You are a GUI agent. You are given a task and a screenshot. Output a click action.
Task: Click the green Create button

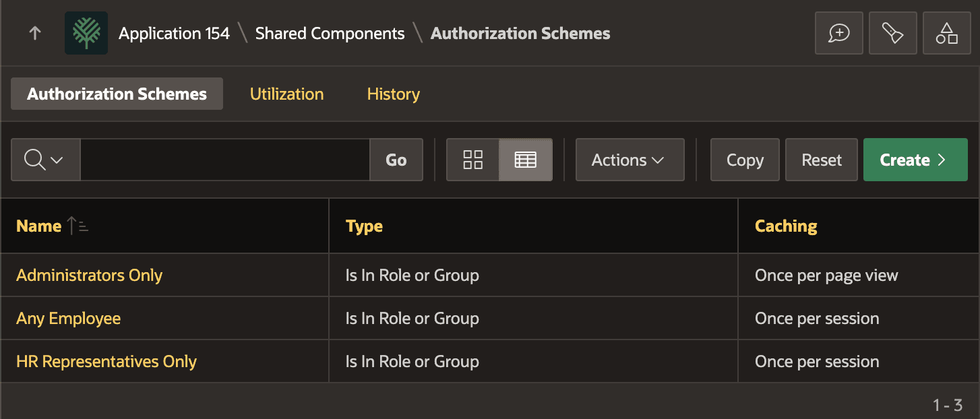tap(915, 160)
